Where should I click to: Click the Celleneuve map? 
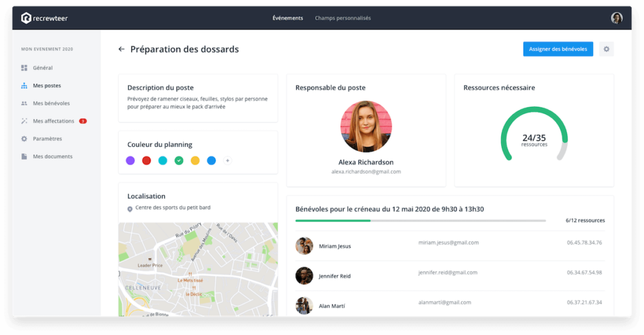(x=198, y=270)
